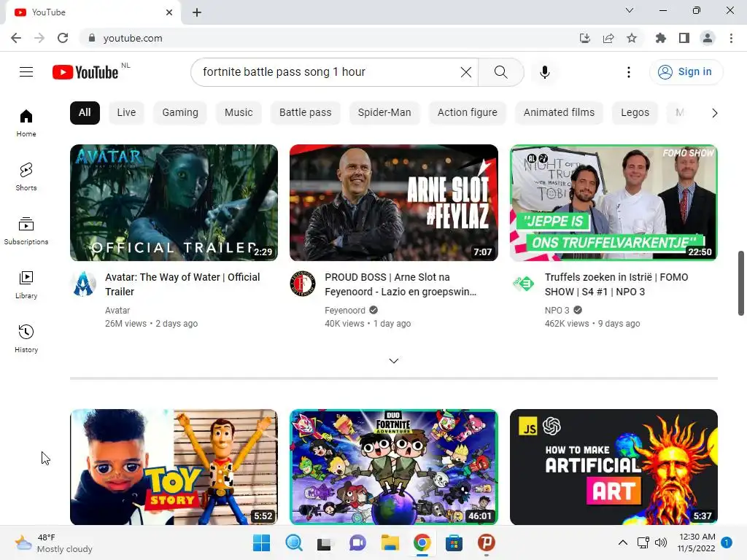Screen dimensions: 747x560
Task: Open Library in the sidebar
Action: pyautogui.click(x=26, y=284)
